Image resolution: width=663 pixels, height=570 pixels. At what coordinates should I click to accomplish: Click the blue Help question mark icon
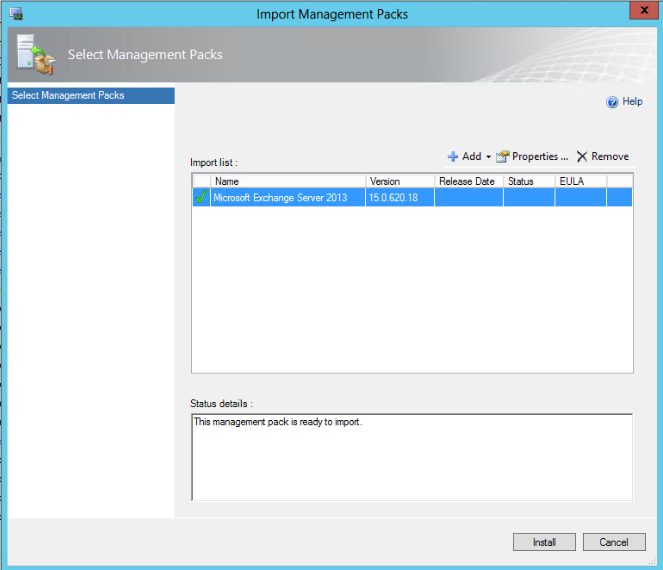click(612, 102)
